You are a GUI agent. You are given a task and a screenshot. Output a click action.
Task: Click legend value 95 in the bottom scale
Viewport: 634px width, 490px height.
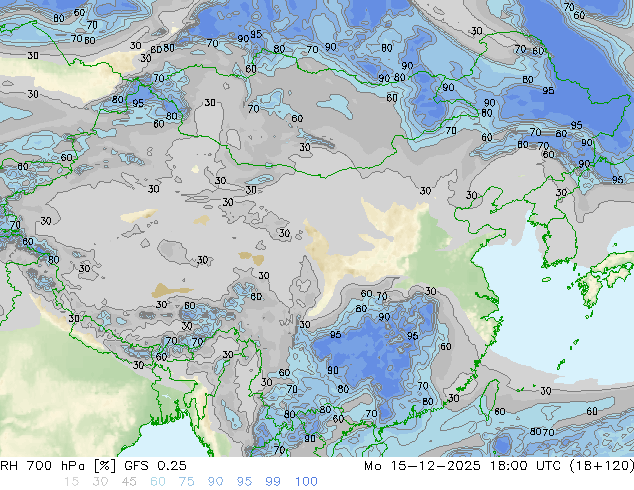click(244, 482)
